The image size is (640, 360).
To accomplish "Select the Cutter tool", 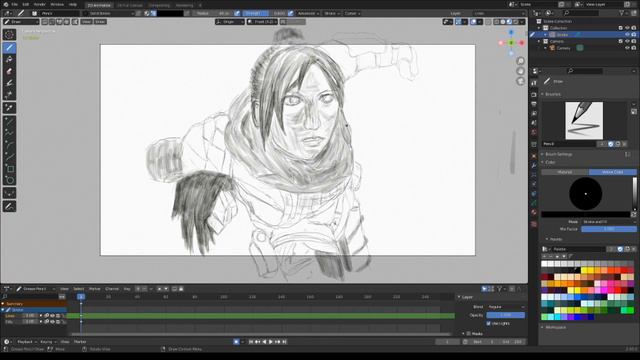I will (9, 95).
